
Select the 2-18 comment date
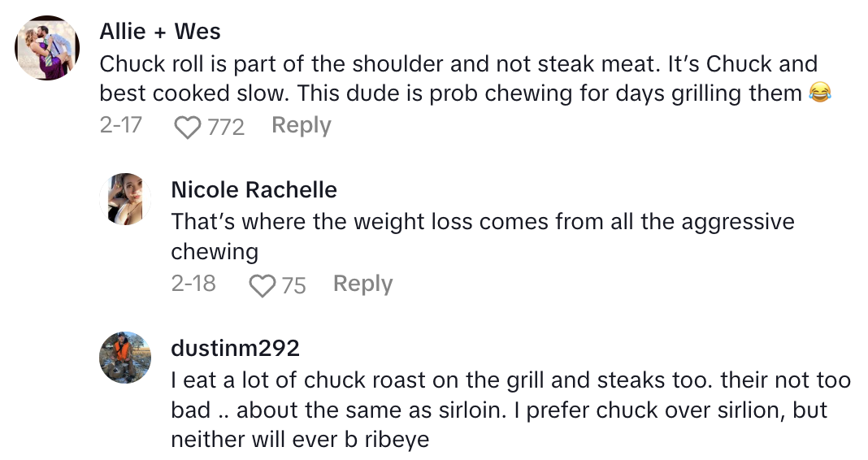193,284
